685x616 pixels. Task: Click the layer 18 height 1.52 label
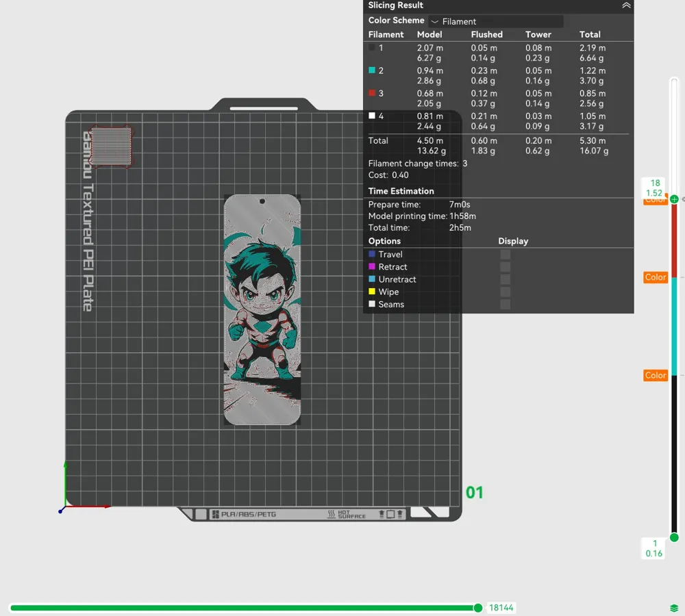[654, 188]
